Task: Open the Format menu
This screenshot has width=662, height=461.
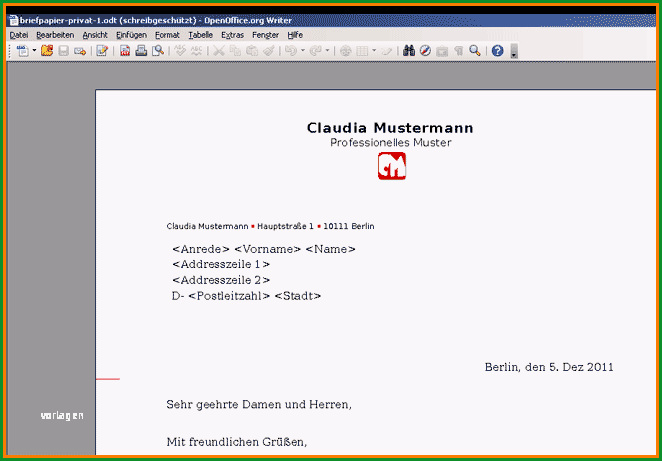Action: point(167,35)
